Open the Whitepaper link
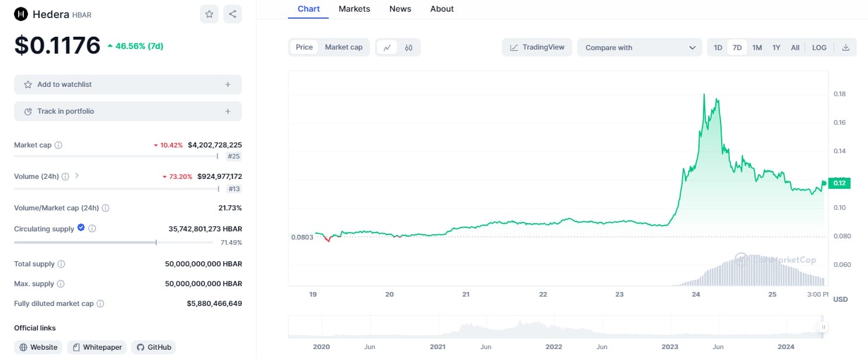 point(97,347)
